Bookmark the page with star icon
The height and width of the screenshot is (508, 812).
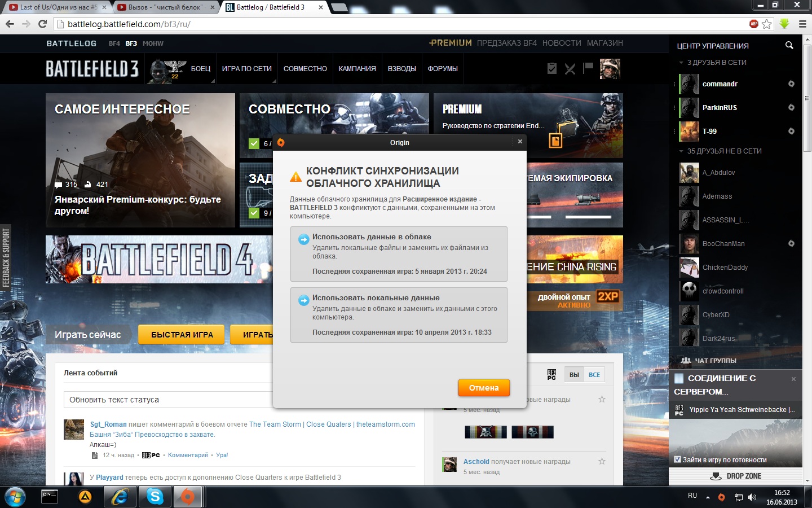pos(767,24)
